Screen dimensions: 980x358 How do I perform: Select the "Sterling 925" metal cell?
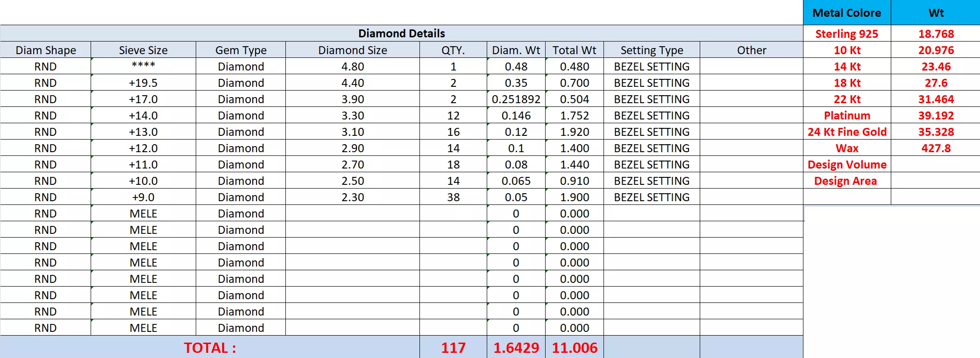[847, 34]
